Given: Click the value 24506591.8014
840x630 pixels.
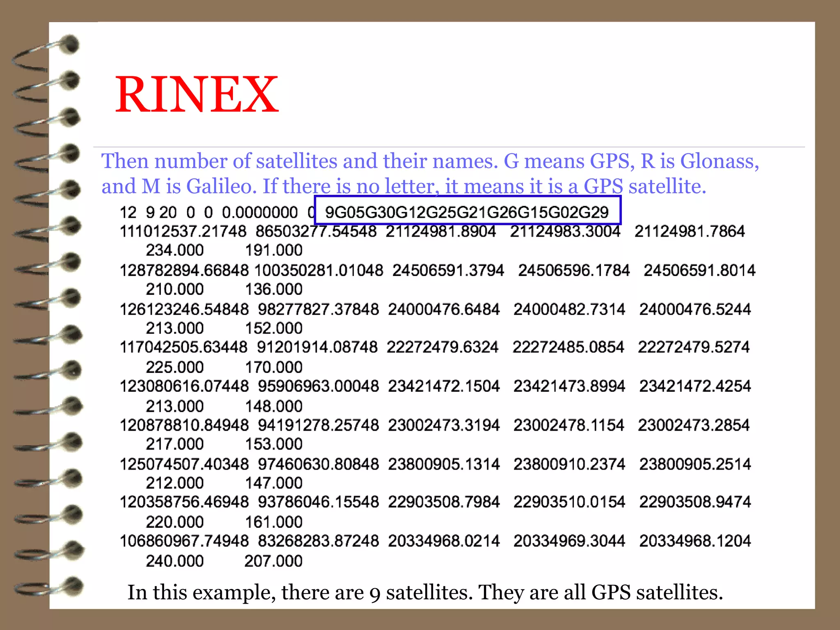Looking at the screenshot, I should click(x=700, y=270).
